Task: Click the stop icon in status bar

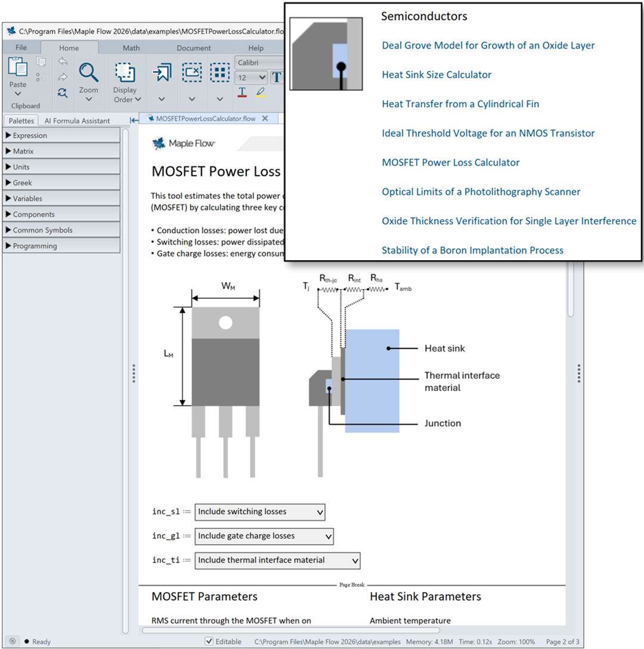Action: [13, 641]
